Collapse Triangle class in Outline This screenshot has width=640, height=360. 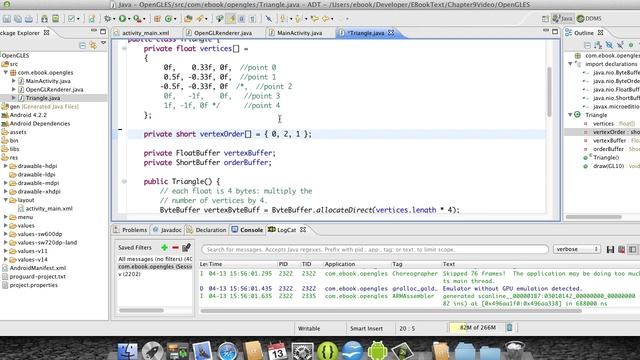point(570,115)
